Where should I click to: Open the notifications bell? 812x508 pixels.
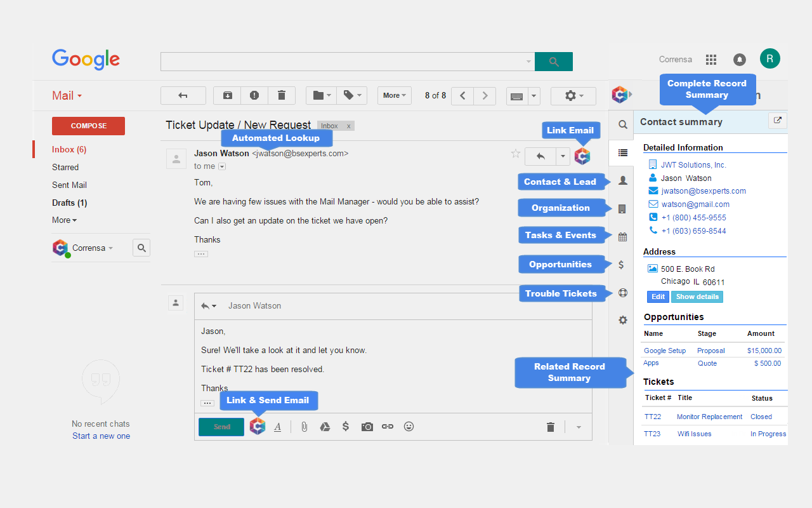pyautogui.click(x=740, y=59)
